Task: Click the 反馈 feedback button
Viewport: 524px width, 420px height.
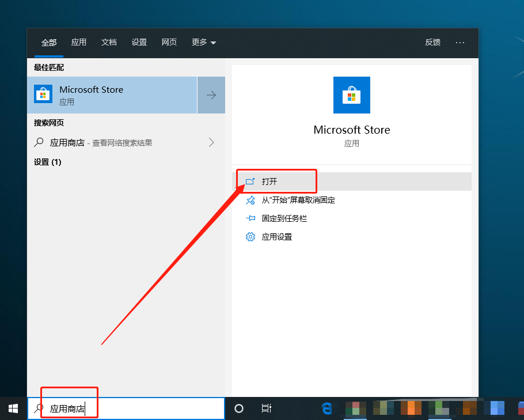Action: [433, 42]
